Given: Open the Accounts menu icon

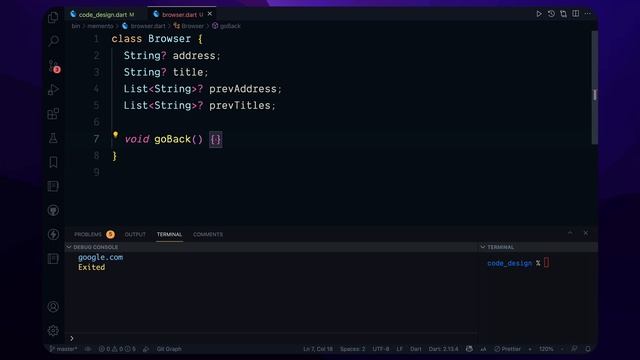Looking at the screenshot, I should click(53, 307).
